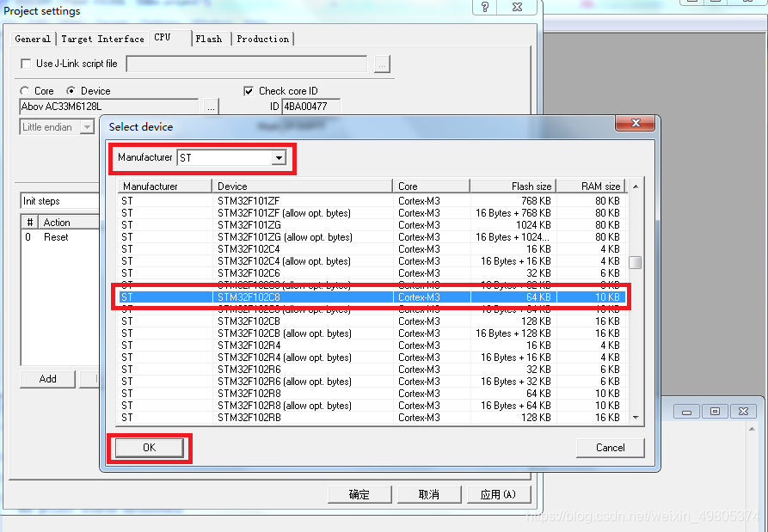Image resolution: width=768 pixels, height=532 pixels.
Task: Select STM32F102CB (allow opt. bytes) row
Action: (372, 333)
